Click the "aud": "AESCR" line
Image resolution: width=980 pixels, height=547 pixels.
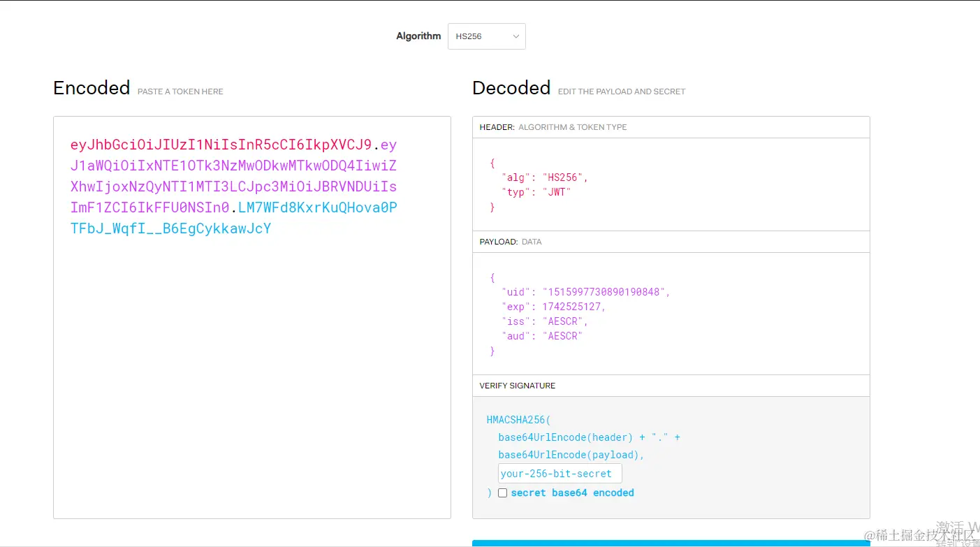[x=541, y=336]
